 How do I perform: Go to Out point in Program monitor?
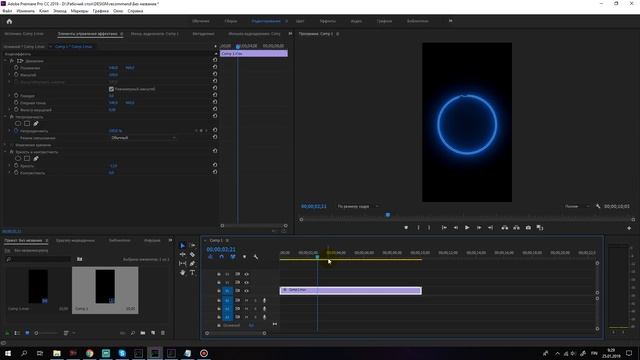click(x=490, y=228)
